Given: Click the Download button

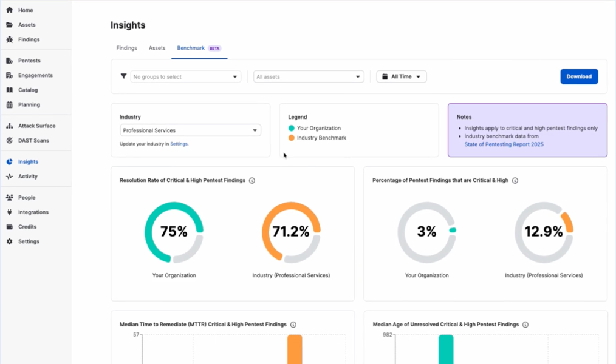Looking at the screenshot, I should 579,76.
